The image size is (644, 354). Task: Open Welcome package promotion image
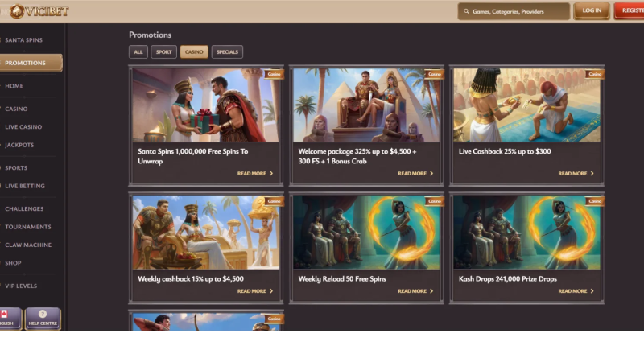pos(366,105)
